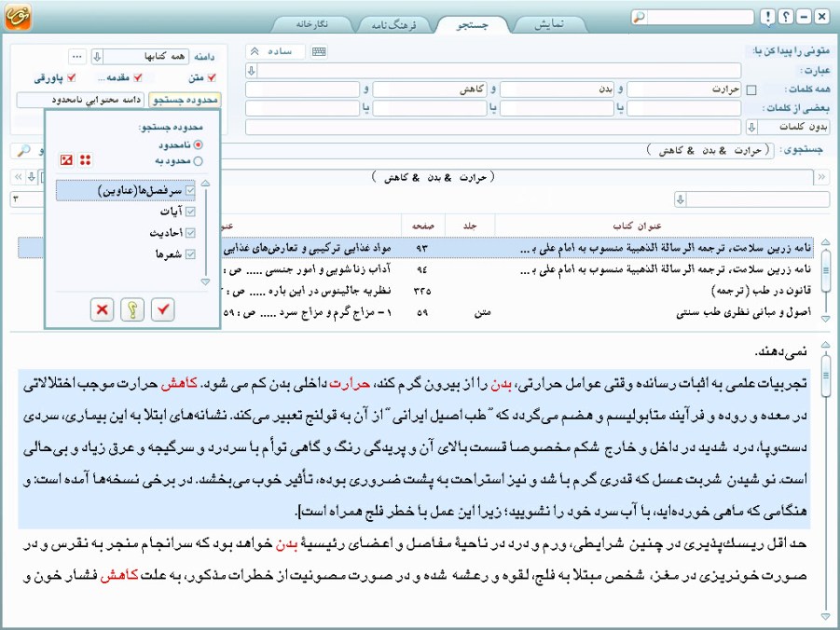Tick the checkbox beside همه کلمات
Viewport: 840px width, 630px height.
751,90
